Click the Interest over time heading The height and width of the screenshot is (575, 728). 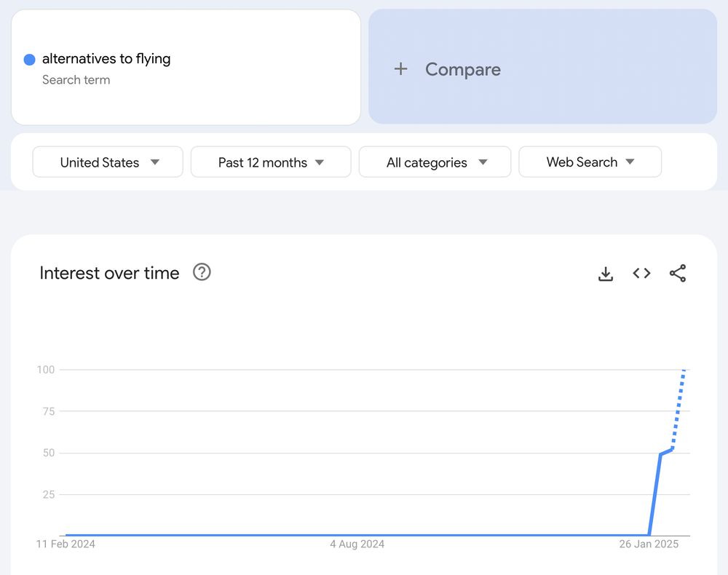[109, 273]
